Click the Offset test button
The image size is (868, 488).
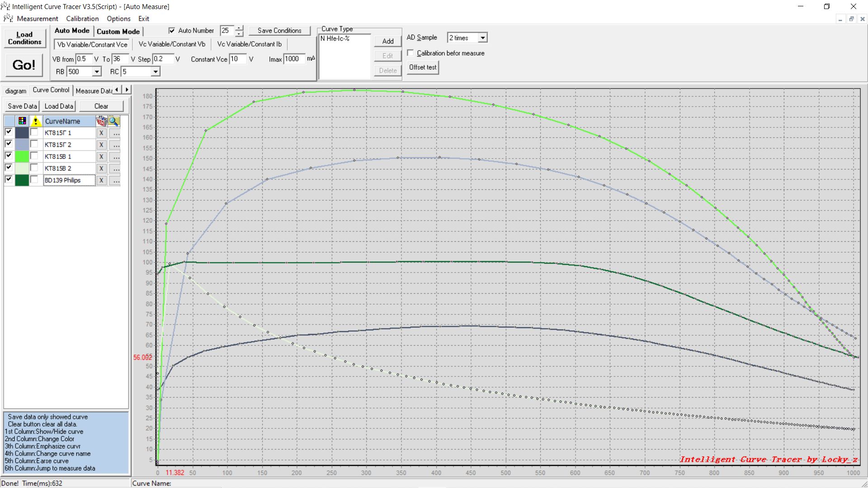tap(423, 67)
